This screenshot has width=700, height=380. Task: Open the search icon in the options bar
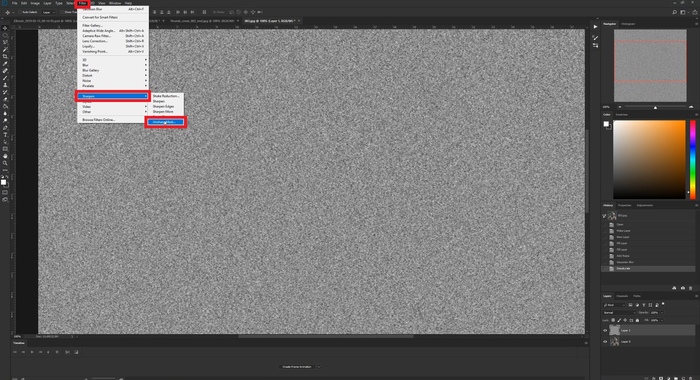675,12
